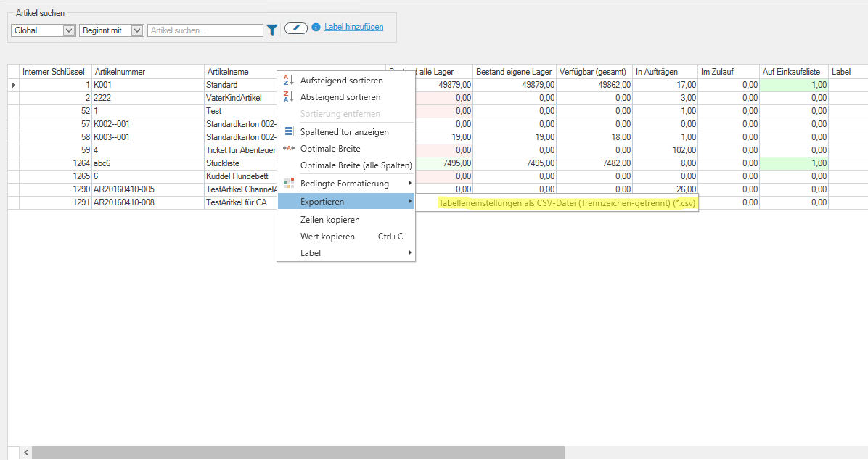The width and height of the screenshot is (868, 460).
Task: Select 'Optimale Breite (alle Spalten)' entry
Action: [346, 165]
